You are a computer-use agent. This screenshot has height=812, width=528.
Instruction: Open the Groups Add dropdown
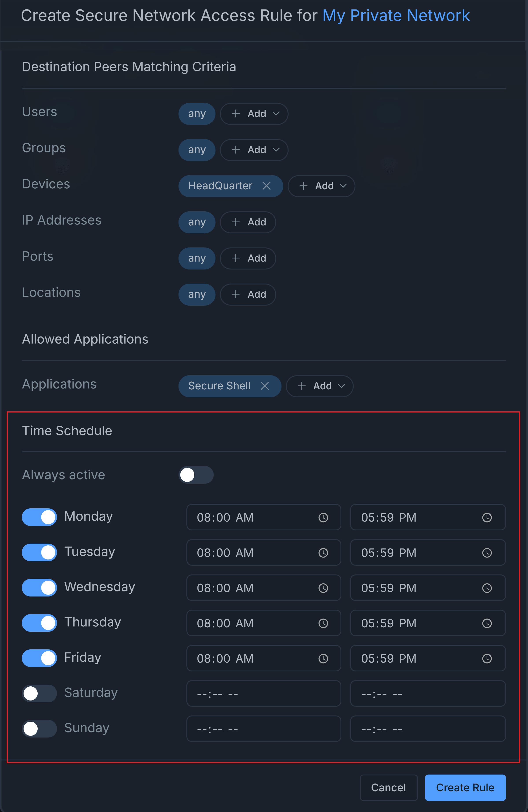pos(254,150)
